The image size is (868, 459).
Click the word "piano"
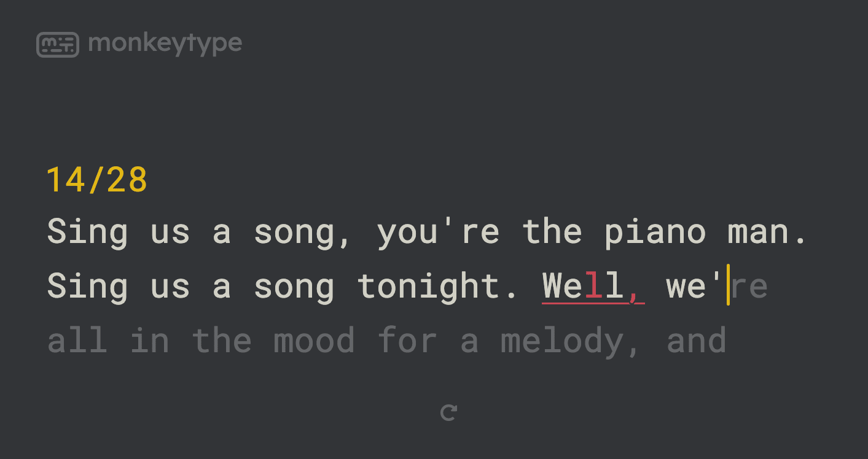(x=655, y=232)
